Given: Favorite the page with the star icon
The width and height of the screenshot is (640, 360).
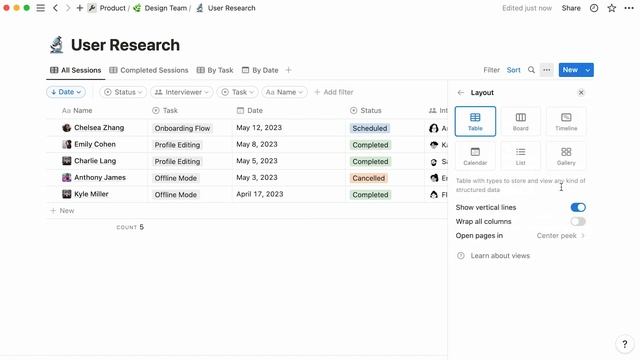Looking at the screenshot, I should [611, 8].
